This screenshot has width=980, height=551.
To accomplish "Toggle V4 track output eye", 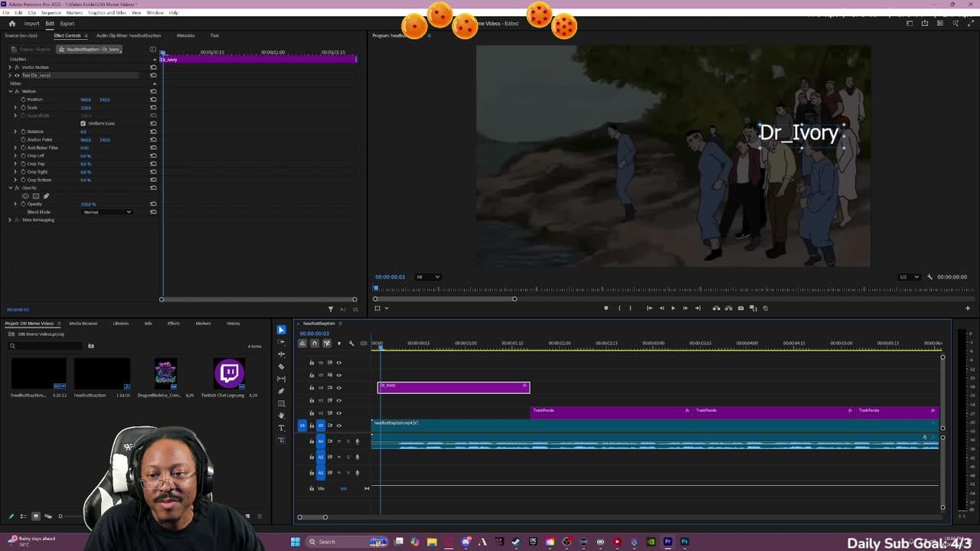I will (339, 387).
